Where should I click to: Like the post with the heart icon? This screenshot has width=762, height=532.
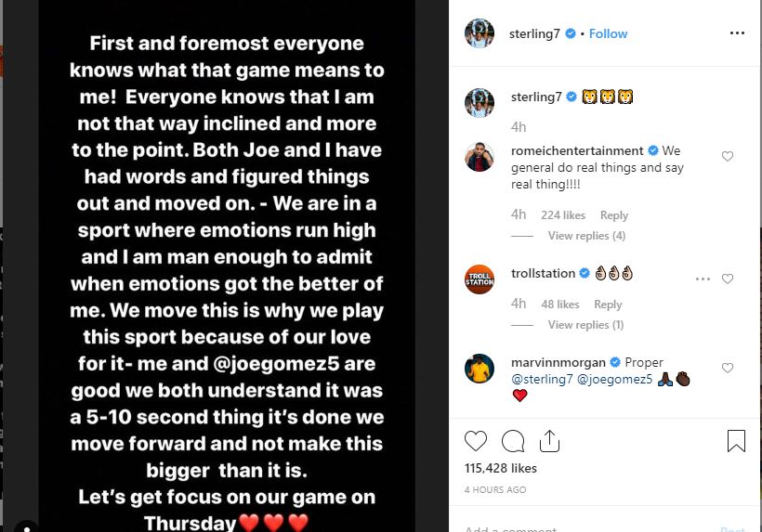tap(476, 441)
